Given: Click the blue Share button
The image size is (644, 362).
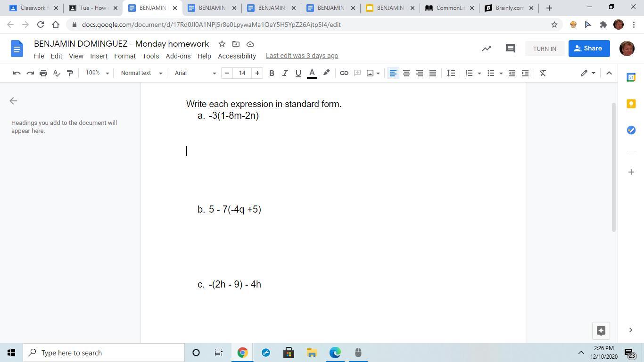Looking at the screenshot, I should pos(589,49).
